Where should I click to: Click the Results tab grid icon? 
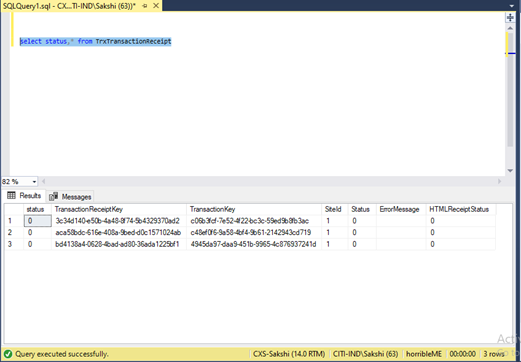[11, 195]
